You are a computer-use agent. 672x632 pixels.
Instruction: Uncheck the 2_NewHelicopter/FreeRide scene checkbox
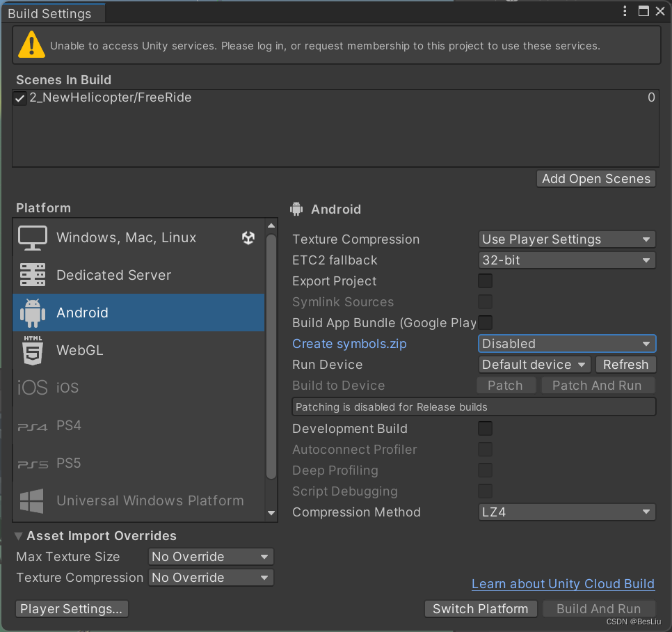pos(19,98)
